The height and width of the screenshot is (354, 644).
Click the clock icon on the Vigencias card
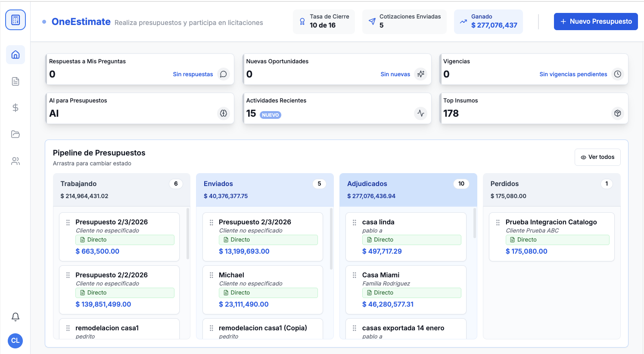point(617,74)
